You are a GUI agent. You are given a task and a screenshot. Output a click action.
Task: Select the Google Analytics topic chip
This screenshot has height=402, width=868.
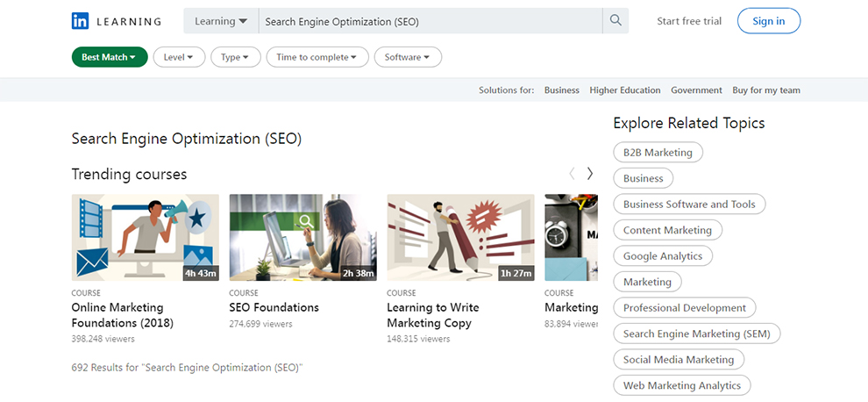pyautogui.click(x=663, y=256)
